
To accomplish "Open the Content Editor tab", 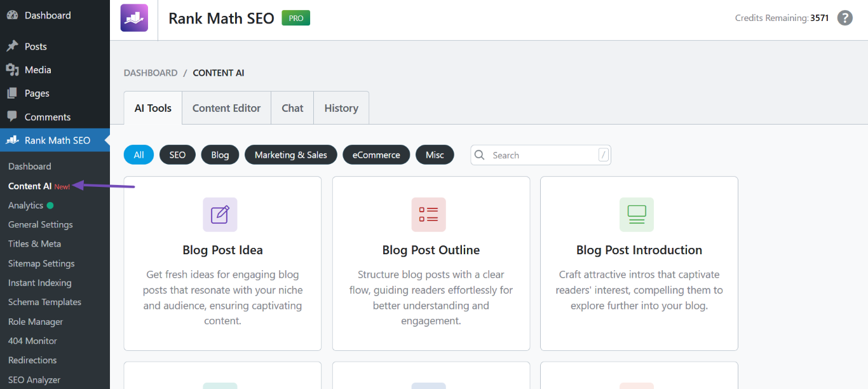I will point(227,108).
